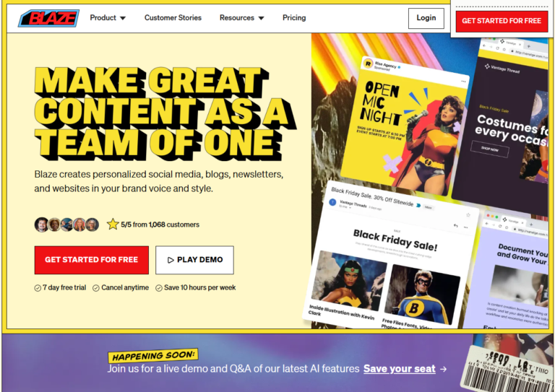This screenshot has width=555, height=392.
Task: Follow the Save your seat link
Action: [x=399, y=369]
